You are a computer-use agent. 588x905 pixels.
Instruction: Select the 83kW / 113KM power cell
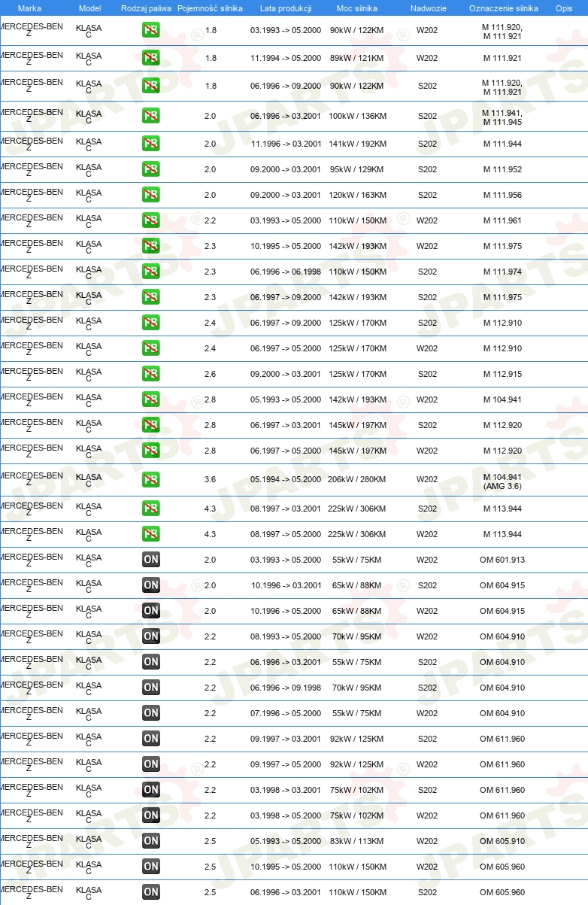pyautogui.click(x=356, y=841)
